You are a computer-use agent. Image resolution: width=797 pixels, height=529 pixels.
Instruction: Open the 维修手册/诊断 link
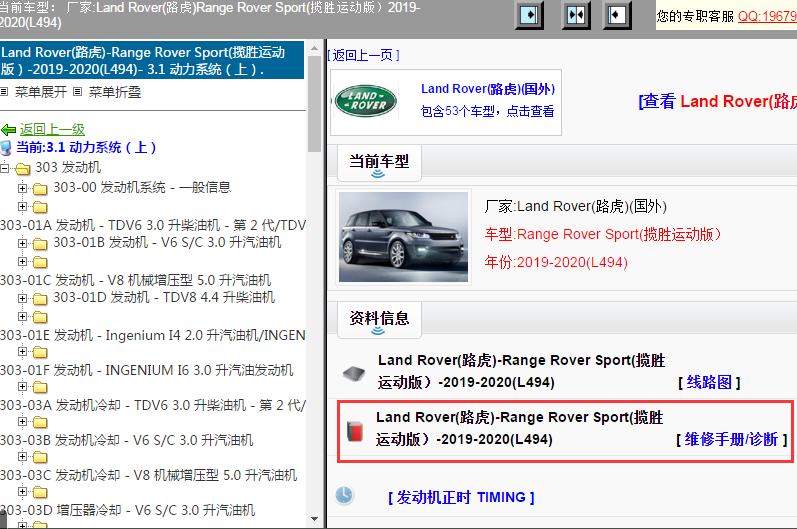[x=731, y=439]
